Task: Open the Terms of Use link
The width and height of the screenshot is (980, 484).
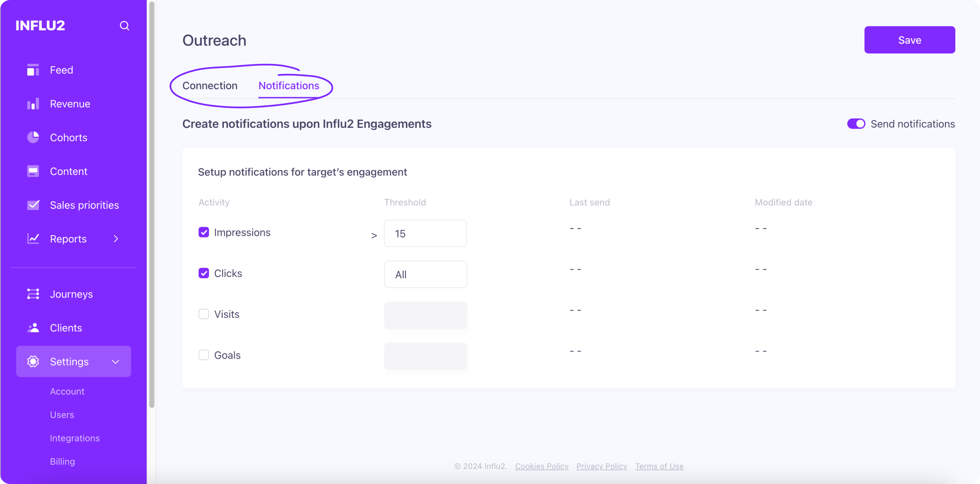Action: [x=659, y=466]
